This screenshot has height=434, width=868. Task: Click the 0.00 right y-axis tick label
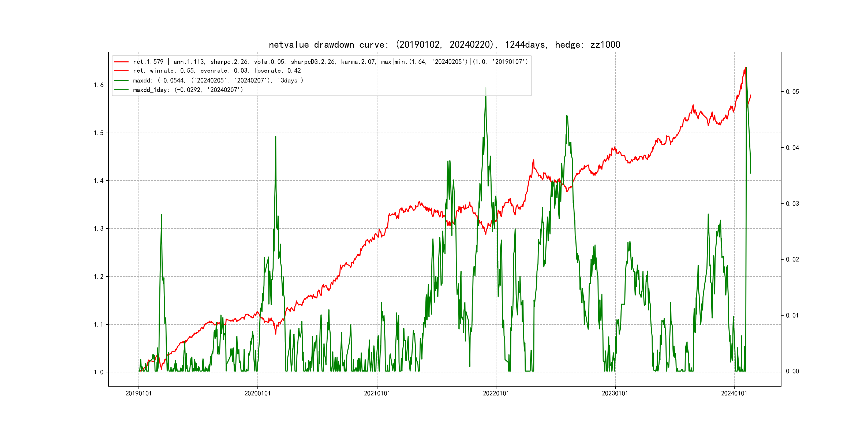pos(792,371)
